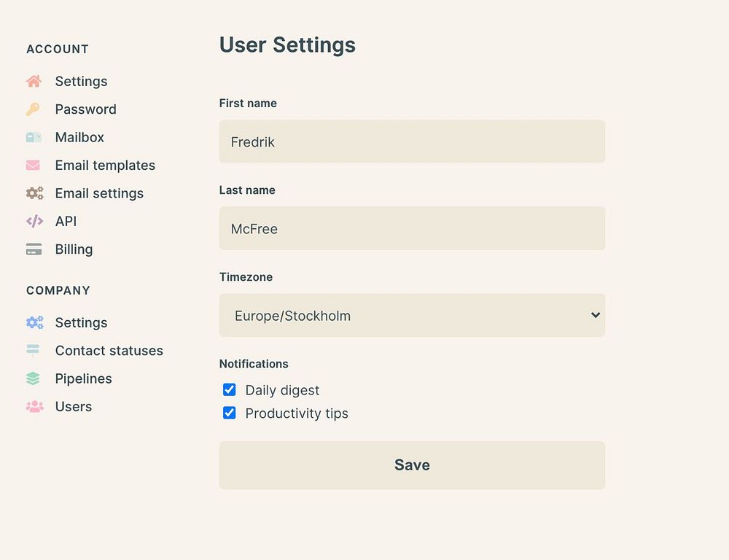
Task: Click the signpost icon for Contact statuses
Action: pyautogui.click(x=34, y=351)
